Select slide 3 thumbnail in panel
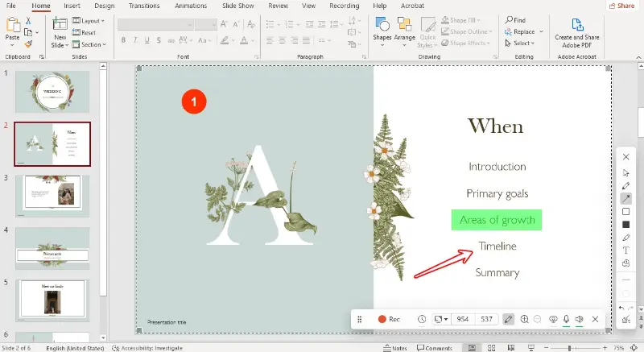The image size is (644, 352). click(52, 196)
